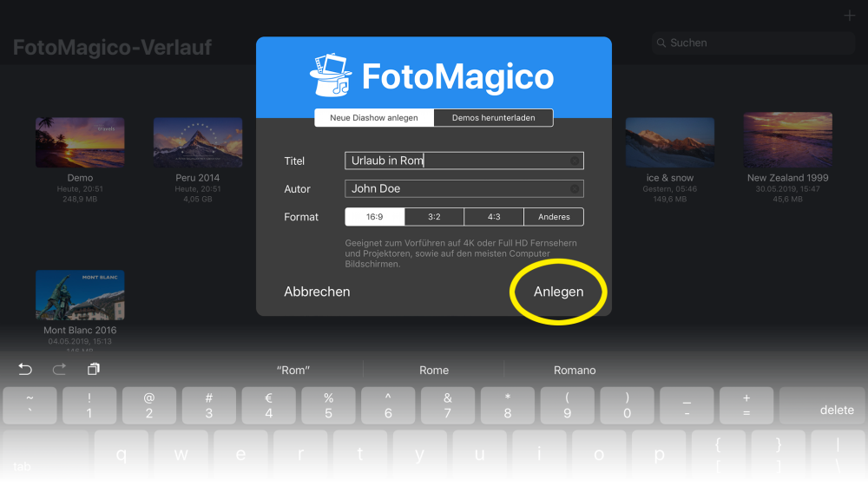Choose the Rome keyboard suggestion

pyautogui.click(x=434, y=371)
